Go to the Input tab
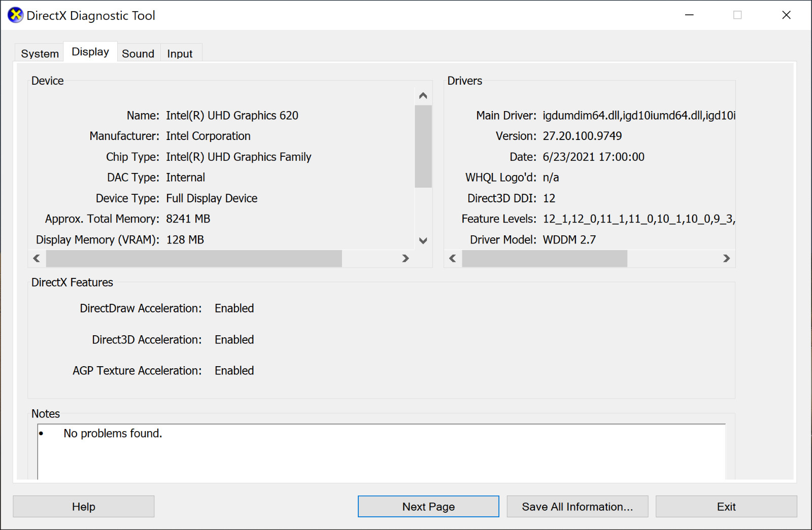Screen dimensions: 812x530 [180, 53]
